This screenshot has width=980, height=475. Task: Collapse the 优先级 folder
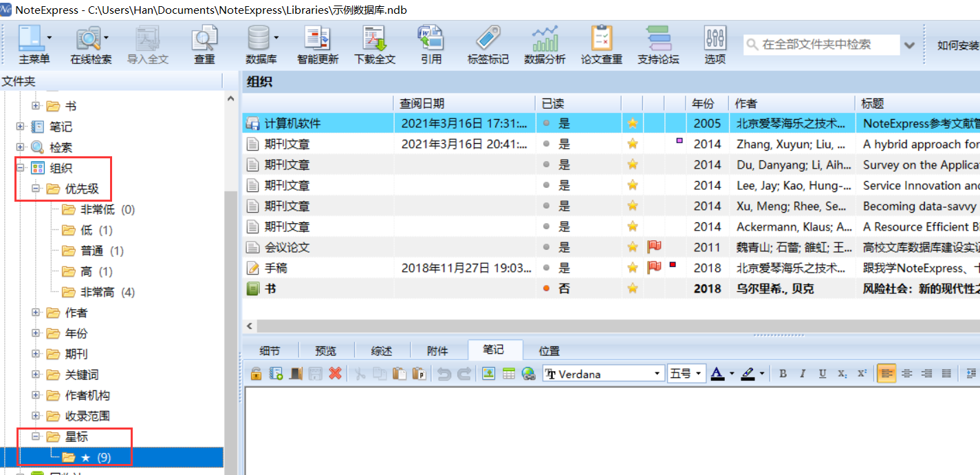[36, 189]
